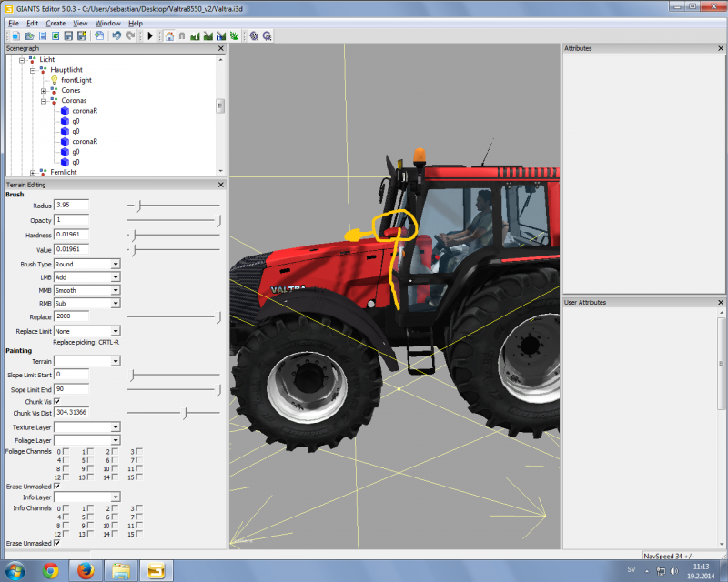Click the plain gear toolbar icon
Viewport: 728px width, 582px height.
[254, 35]
